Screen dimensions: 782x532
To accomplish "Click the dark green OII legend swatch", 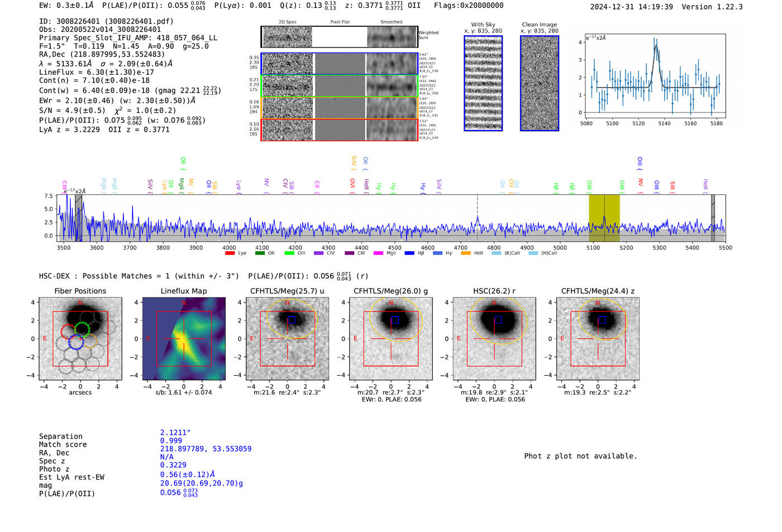I will (260, 253).
